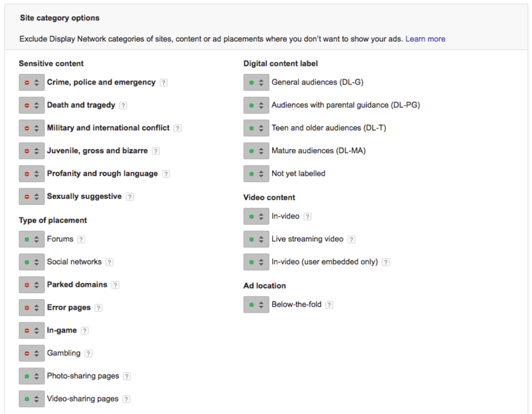Click help icon for In-video (user embedded only)

[386, 262]
